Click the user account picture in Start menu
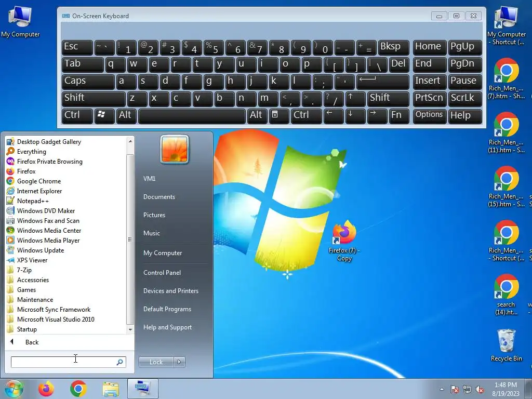 (175, 149)
